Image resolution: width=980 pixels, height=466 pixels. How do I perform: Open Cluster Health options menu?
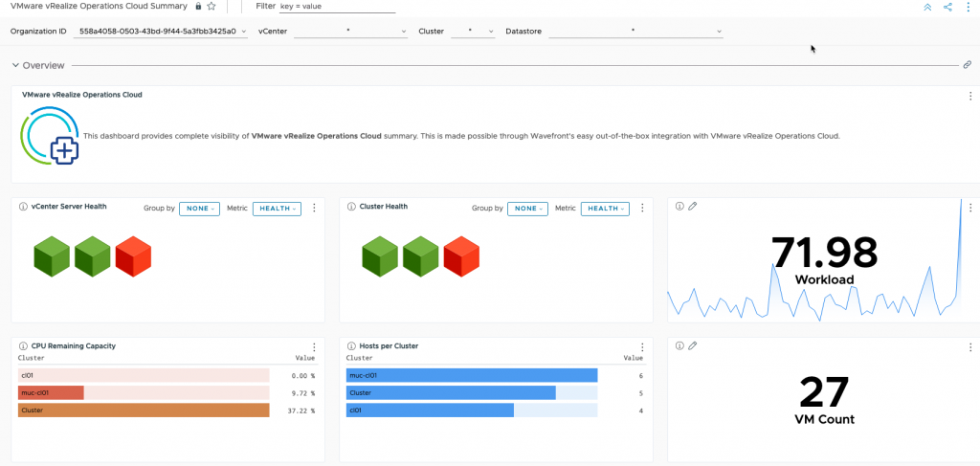(x=642, y=208)
